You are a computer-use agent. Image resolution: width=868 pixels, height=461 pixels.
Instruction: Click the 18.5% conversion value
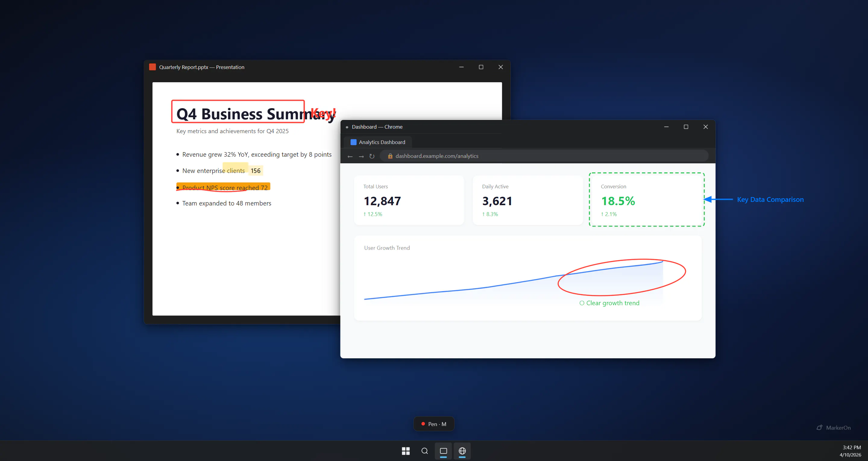[x=618, y=201]
